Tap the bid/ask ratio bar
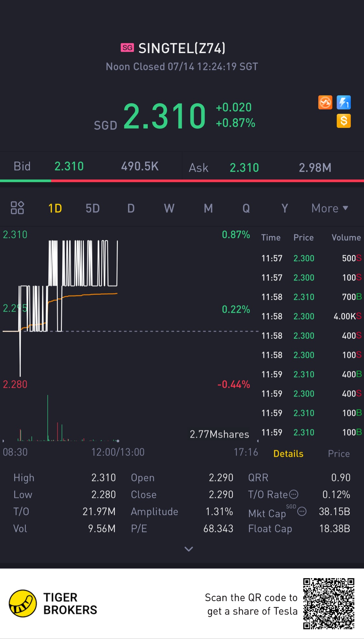This screenshot has width=364, height=639. click(x=182, y=181)
